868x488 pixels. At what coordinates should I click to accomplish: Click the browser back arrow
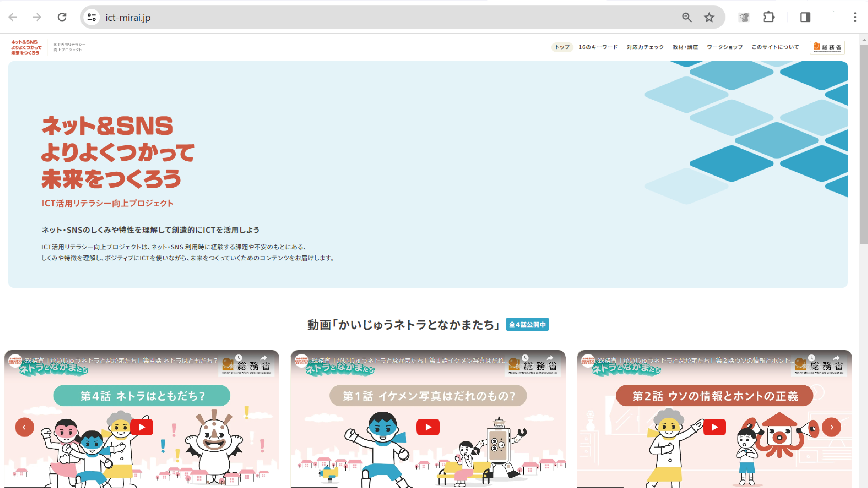[x=13, y=17]
